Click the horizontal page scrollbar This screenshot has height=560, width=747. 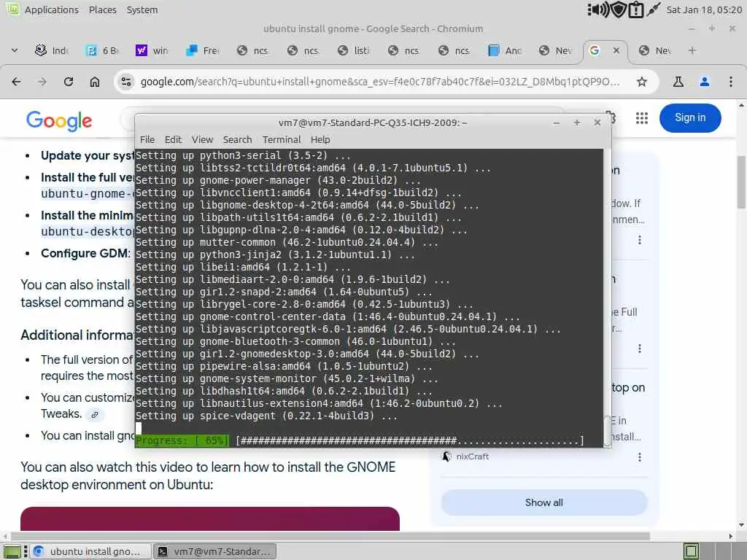330,536
